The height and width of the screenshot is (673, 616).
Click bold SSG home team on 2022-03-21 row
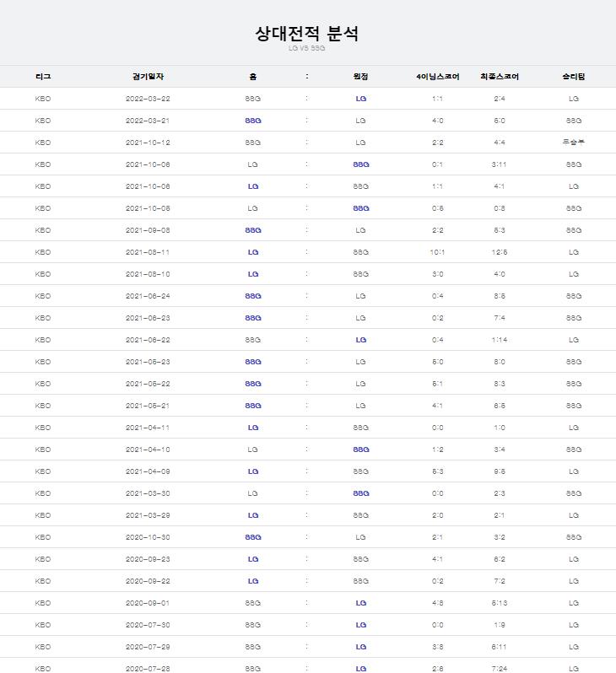point(253,121)
